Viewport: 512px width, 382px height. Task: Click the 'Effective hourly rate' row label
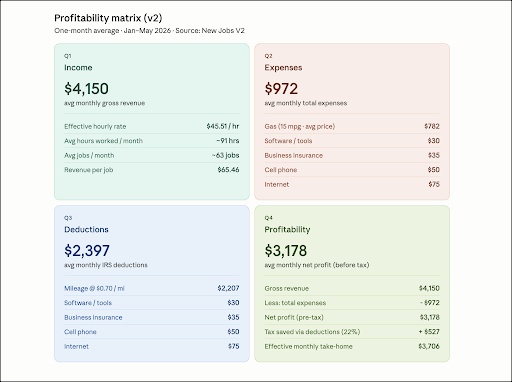[x=95, y=126]
